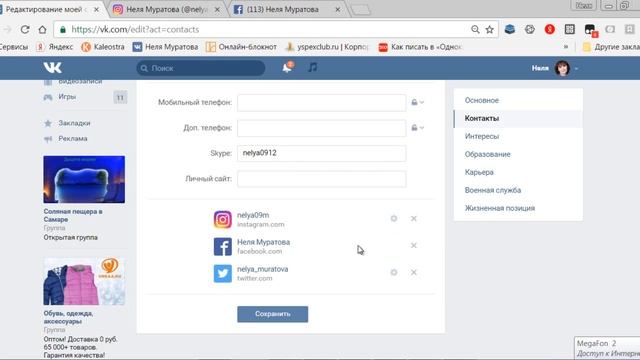Viewport: 640px width, 360px height.
Task: Click the Instagram logo icon in contacts
Action: [222, 220]
